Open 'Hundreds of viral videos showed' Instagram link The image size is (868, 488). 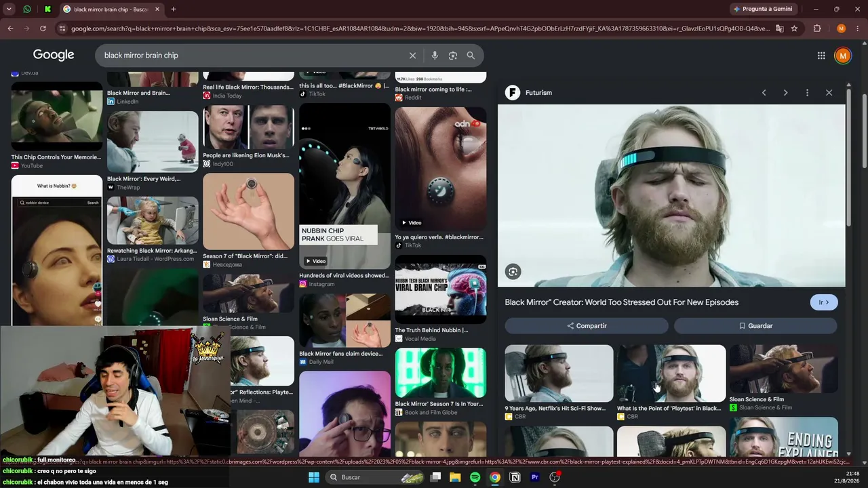pos(344,276)
